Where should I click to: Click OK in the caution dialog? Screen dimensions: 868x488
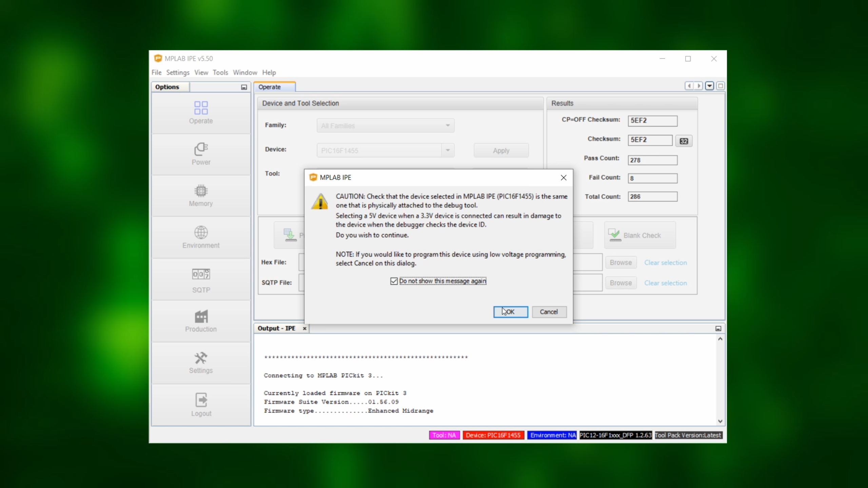click(510, 312)
